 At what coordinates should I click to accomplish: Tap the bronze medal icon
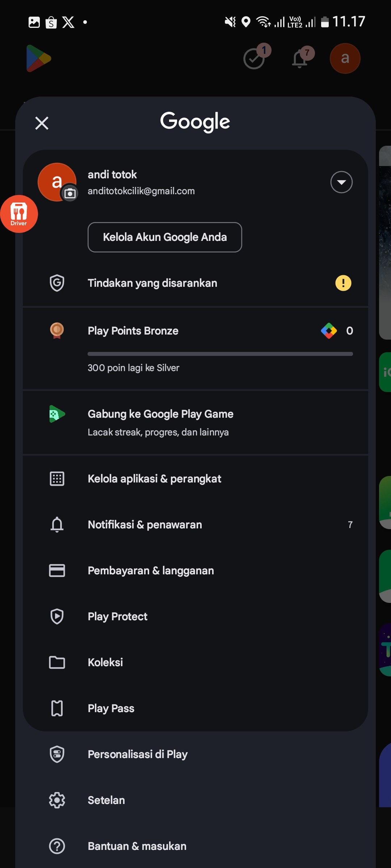(57, 330)
